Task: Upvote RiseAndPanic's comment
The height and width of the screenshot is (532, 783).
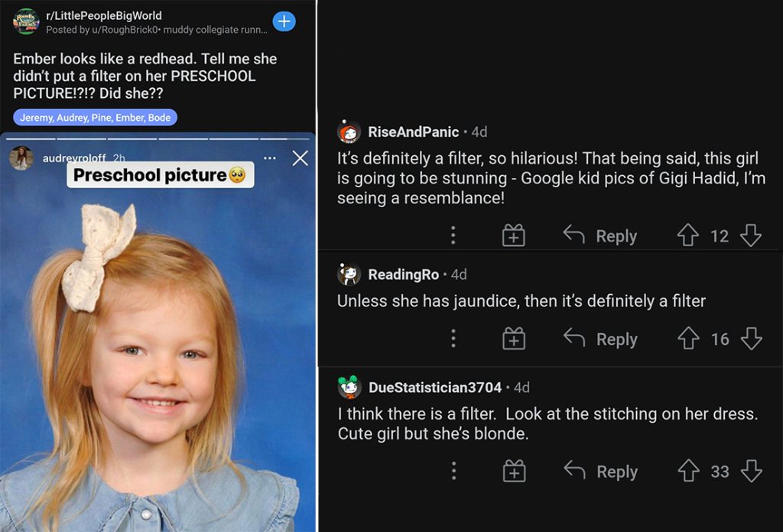Action: [x=688, y=236]
